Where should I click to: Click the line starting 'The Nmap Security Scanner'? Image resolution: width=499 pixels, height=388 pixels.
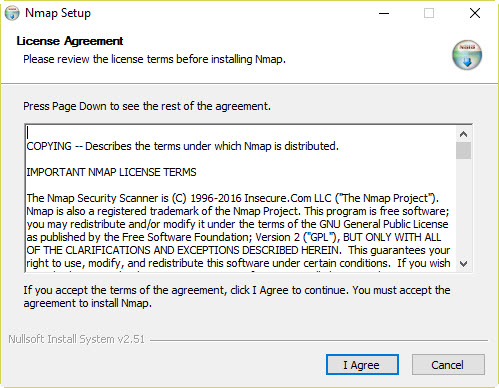click(232, 198)
